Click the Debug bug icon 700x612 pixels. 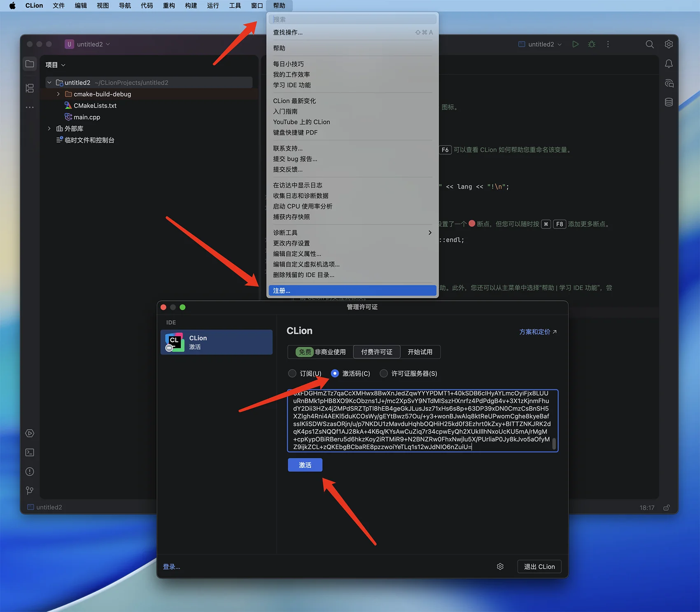(592, 44)
